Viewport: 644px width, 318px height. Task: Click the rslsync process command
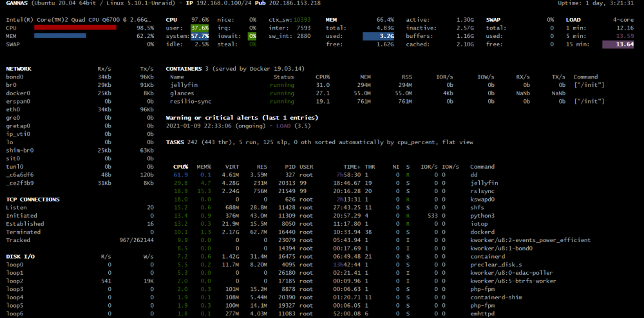coord(482,191)
